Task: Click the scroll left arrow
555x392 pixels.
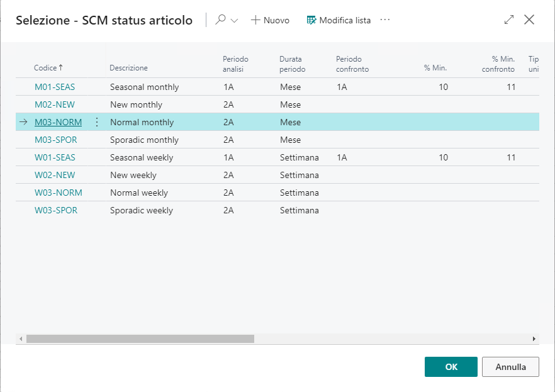Action: [x=21, y=339]
